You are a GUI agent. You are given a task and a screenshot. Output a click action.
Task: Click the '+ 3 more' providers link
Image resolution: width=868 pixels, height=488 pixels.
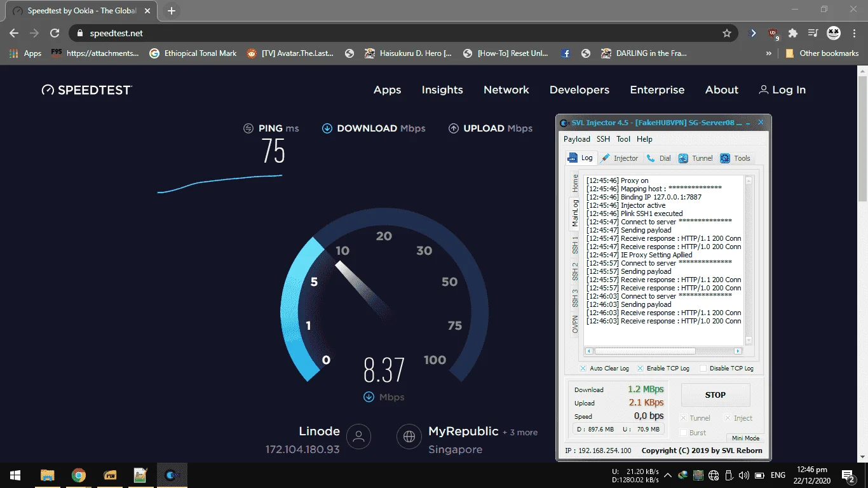(x=520, y=433)
